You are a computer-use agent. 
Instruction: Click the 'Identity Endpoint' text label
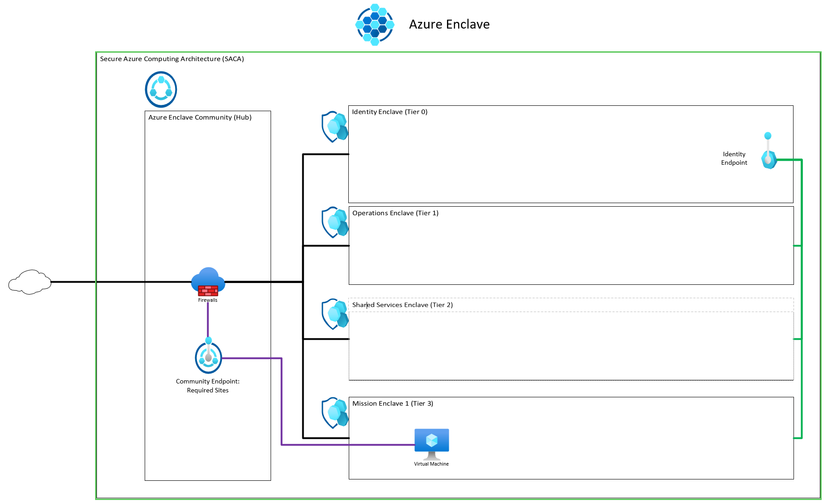[734, 158]
